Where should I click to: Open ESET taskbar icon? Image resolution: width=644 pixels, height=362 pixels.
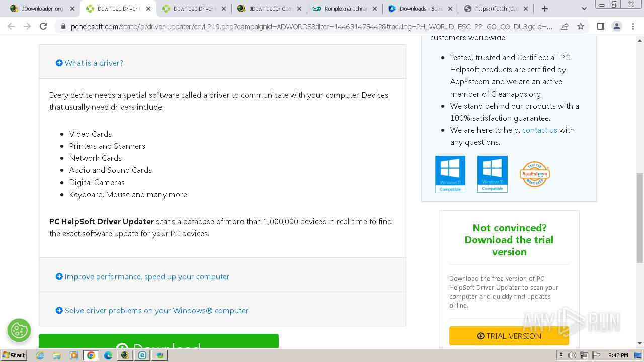(142, 355)
